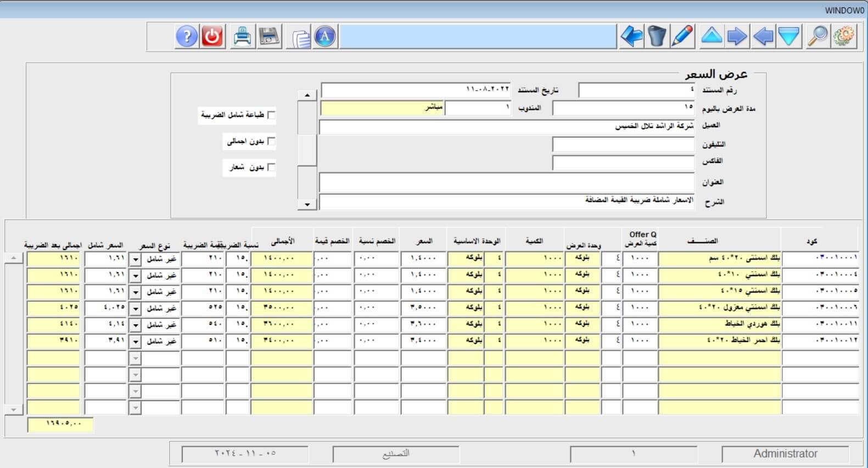The image size is (868, 468).
Task: Enable the طباعة شامل الضريبة checkbox
Action: (271, 115)
